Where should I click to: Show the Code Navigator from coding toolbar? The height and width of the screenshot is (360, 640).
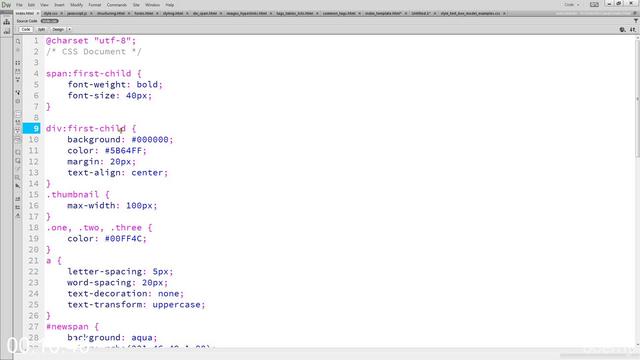pyautogui.click(x=18, y=49)
